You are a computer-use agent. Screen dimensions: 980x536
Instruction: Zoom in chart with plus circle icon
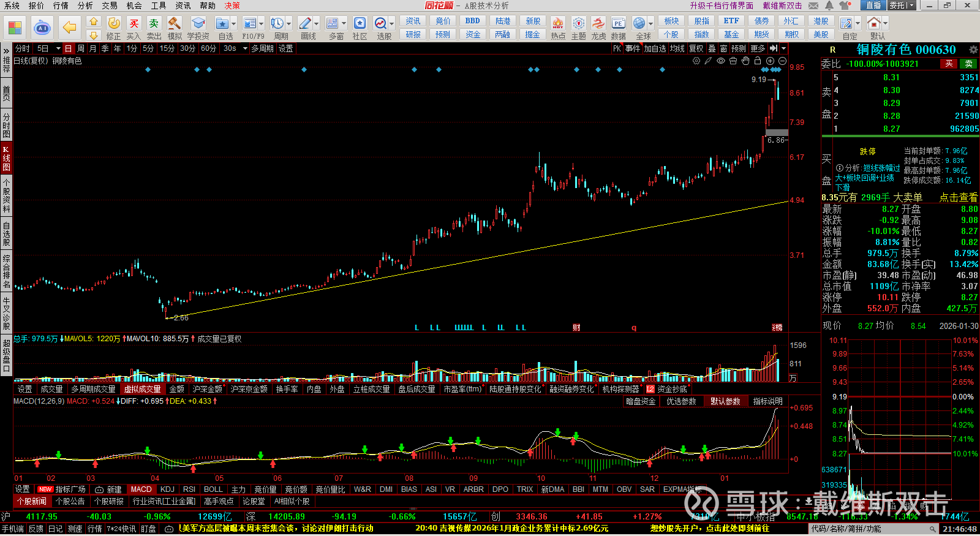point(770,61)
